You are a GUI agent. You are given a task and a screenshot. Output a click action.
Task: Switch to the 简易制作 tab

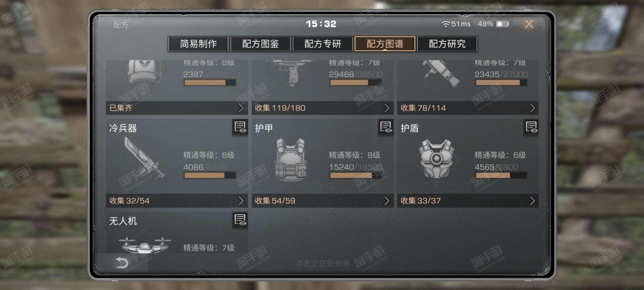198,44
